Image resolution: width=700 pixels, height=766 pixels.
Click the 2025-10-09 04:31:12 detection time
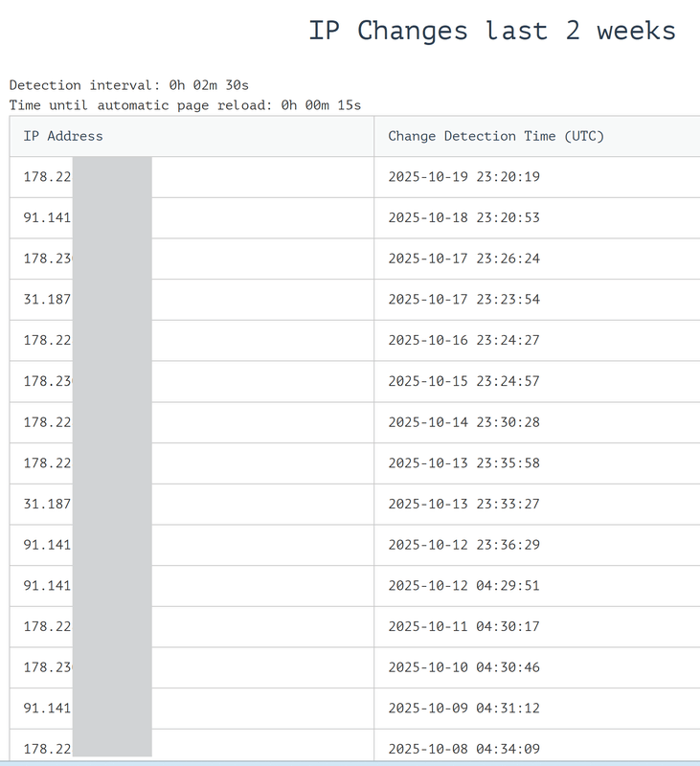pyautogui.click(x=463, y=709)
